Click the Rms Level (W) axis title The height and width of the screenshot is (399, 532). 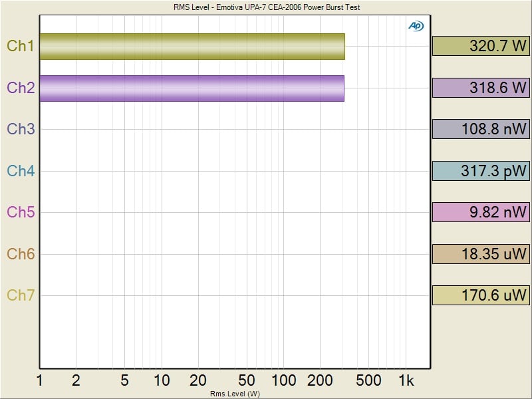(235, 394)
